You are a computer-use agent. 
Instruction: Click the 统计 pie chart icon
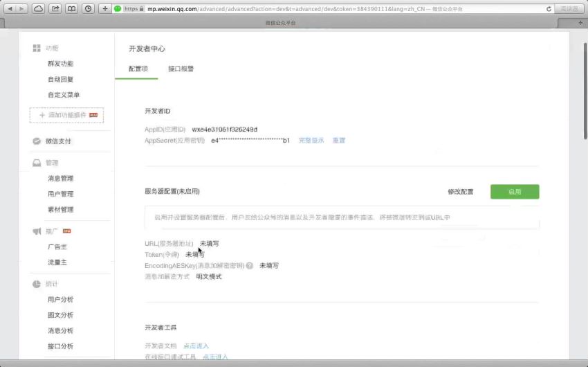(37, 284)
